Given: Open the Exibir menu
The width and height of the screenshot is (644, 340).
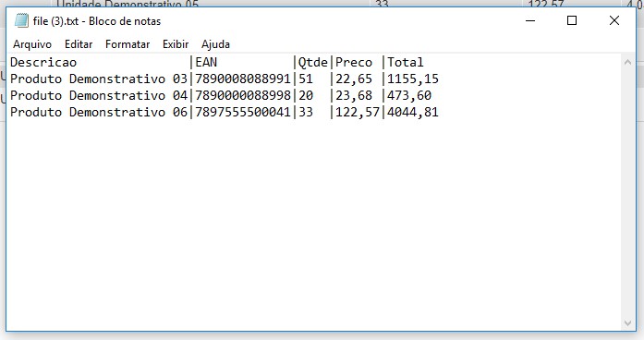Looking at the screenshot, I should click(176, 44).
